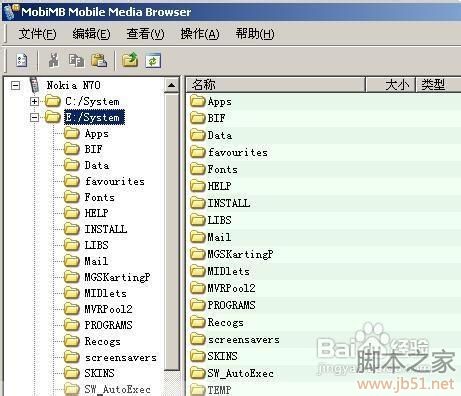Select Fonts folder in the tree
Screen dimensions: 461x396
99,197
